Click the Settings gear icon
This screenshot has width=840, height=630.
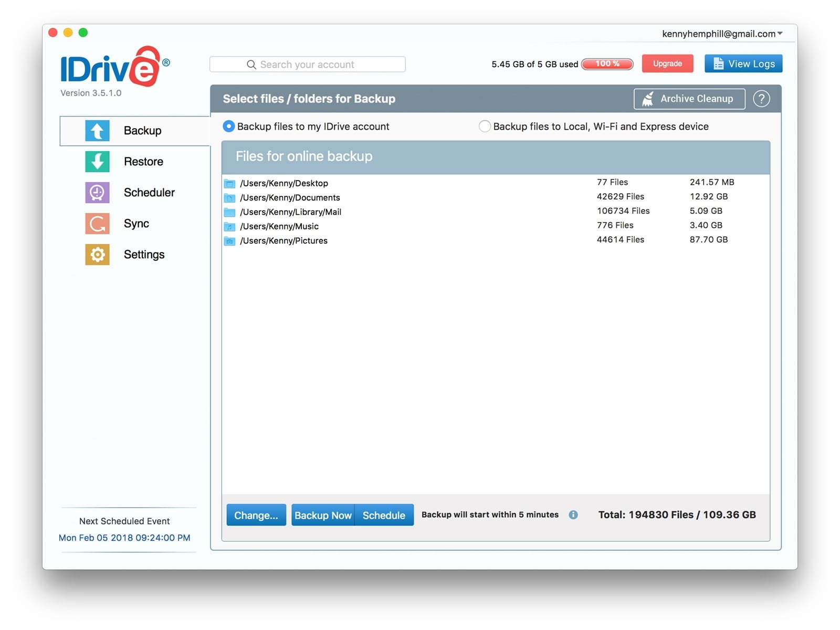[97, 255]
